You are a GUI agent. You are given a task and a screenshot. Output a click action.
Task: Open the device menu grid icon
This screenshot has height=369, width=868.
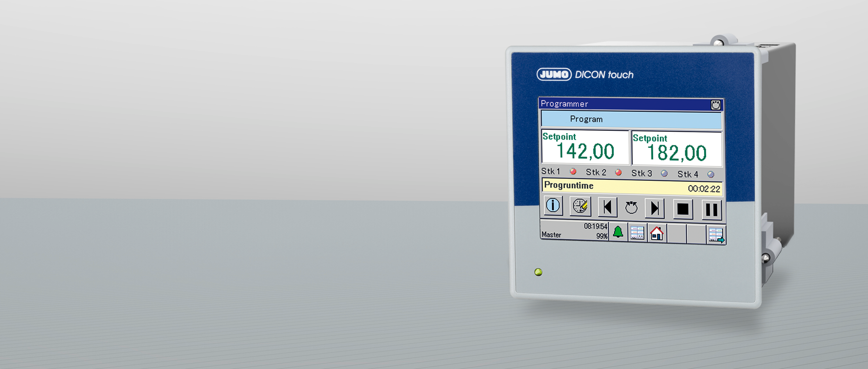point(637,233)
